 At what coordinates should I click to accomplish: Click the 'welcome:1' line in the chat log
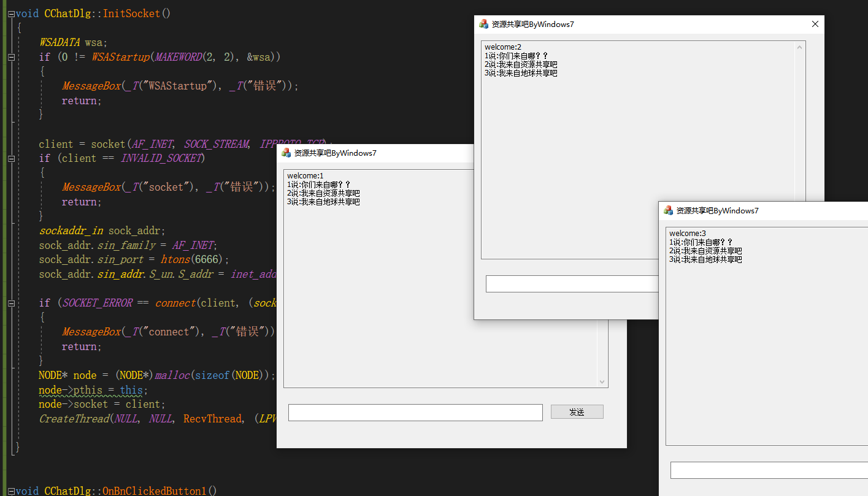[x=305, y=176]
